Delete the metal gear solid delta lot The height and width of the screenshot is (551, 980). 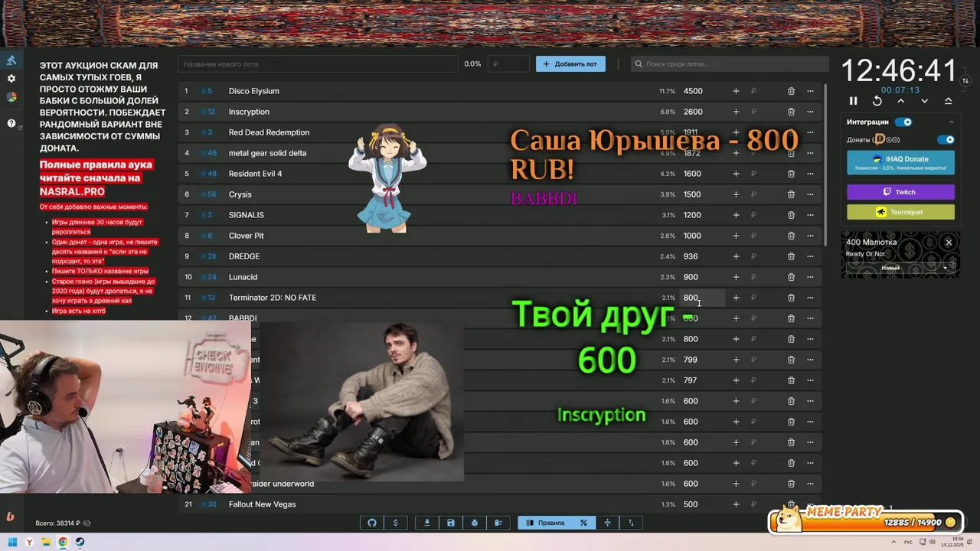(791, 153)
